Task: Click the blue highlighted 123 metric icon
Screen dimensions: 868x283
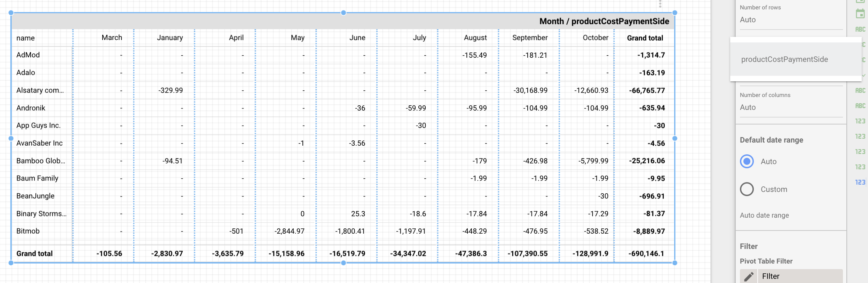Action: coord(860,182)
